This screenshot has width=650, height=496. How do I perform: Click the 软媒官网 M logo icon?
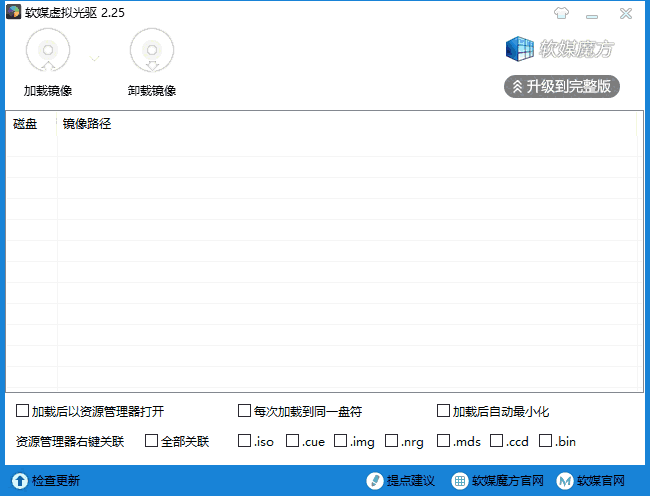pyautogui.click(x=565, y=481)
